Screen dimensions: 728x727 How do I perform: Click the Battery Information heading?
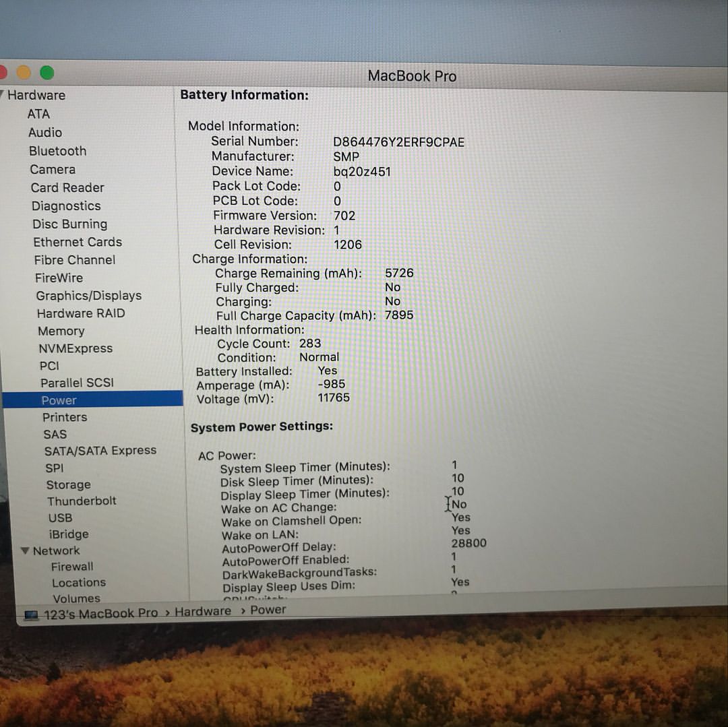[244, 95]
